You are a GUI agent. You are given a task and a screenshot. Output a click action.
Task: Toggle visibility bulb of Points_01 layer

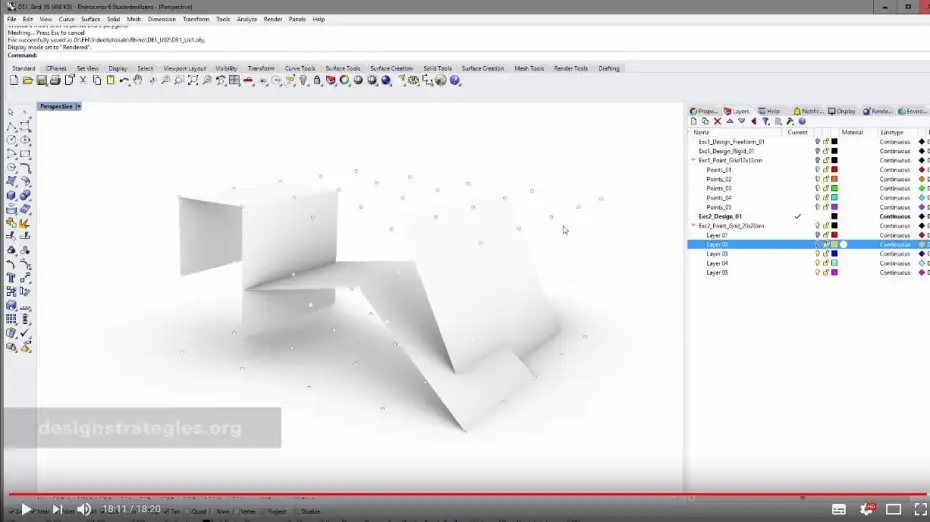pos(817,170)
